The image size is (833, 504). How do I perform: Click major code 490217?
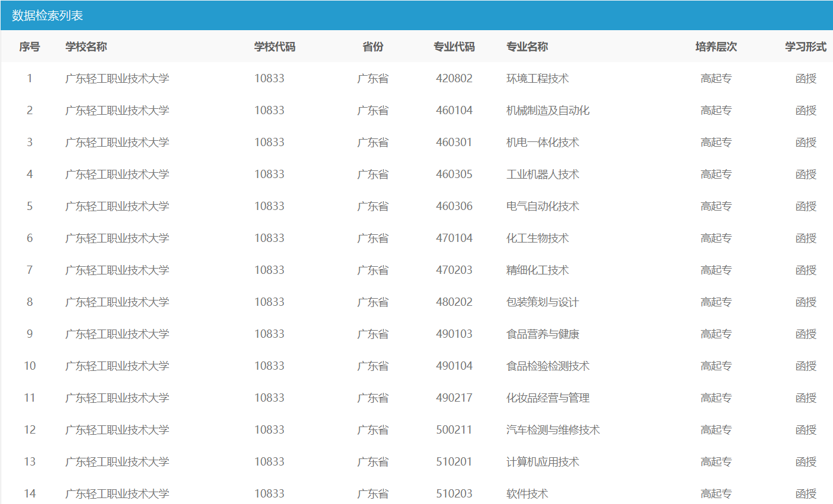(x=454, y=398)
